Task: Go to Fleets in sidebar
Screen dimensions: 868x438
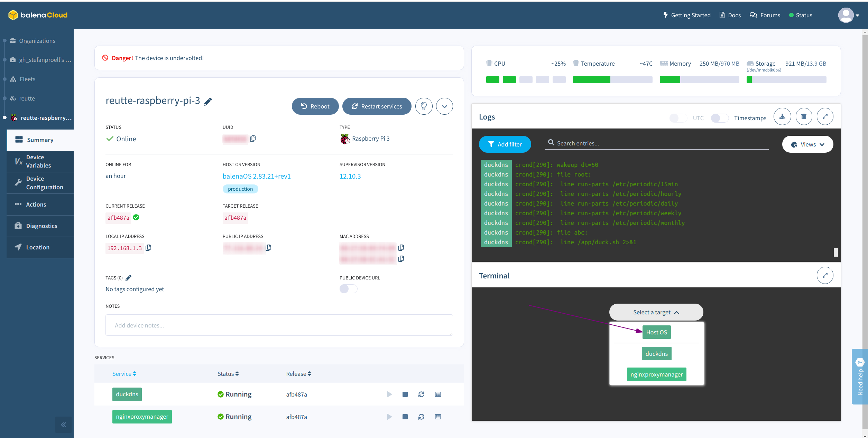Action: [23, 79]
